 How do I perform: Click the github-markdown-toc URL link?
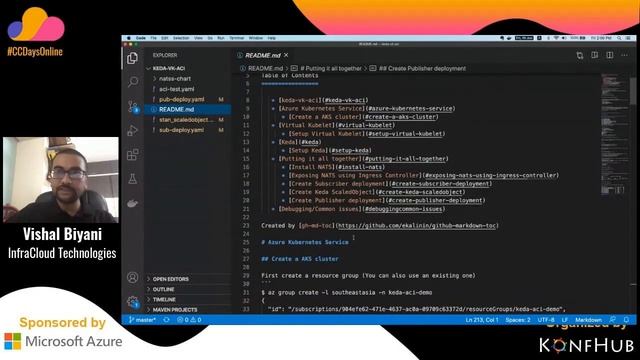coord(417,225)
